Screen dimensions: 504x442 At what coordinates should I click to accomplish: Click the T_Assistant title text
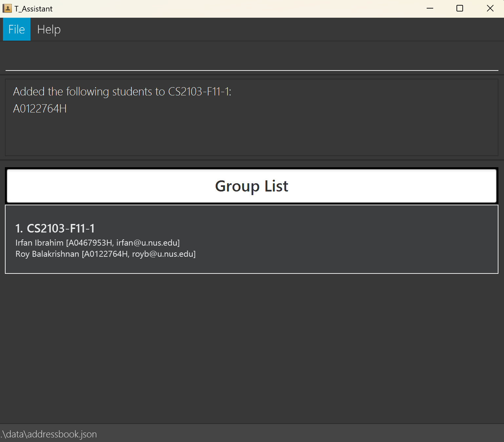tap(33, 9)
